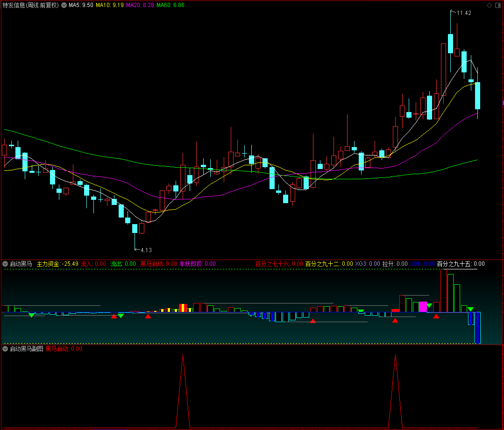504x430 pixels.
Task: Click the MA60: 6.86 label
Action: click(170, 5)
